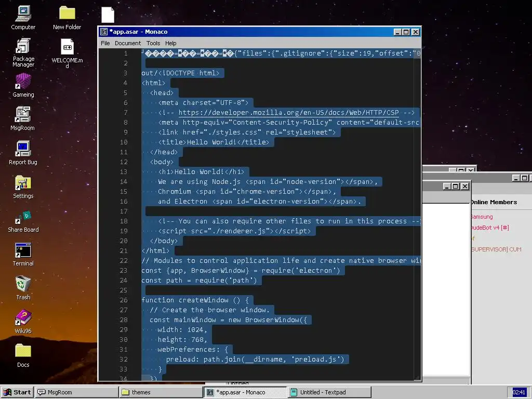Click the '<h1>Hello World!</h1>' line
Viewport: 532px width, 399px height.
pyautogui.click(x=201, y=171)
